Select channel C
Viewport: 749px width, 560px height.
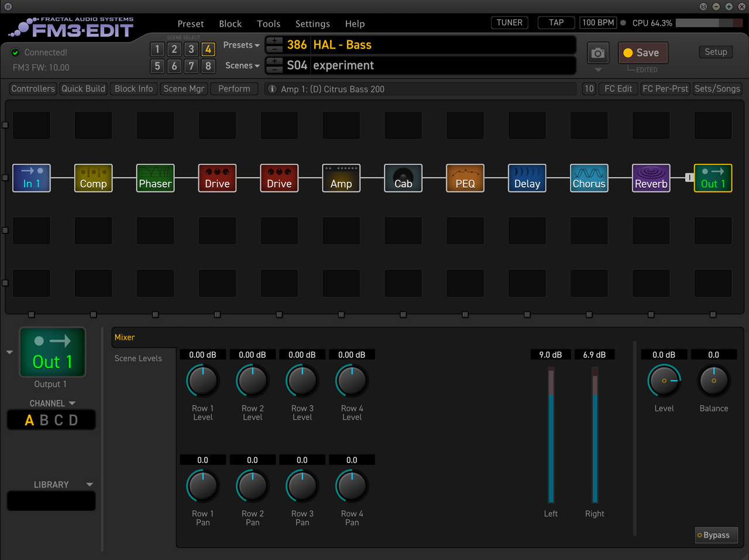59,420
